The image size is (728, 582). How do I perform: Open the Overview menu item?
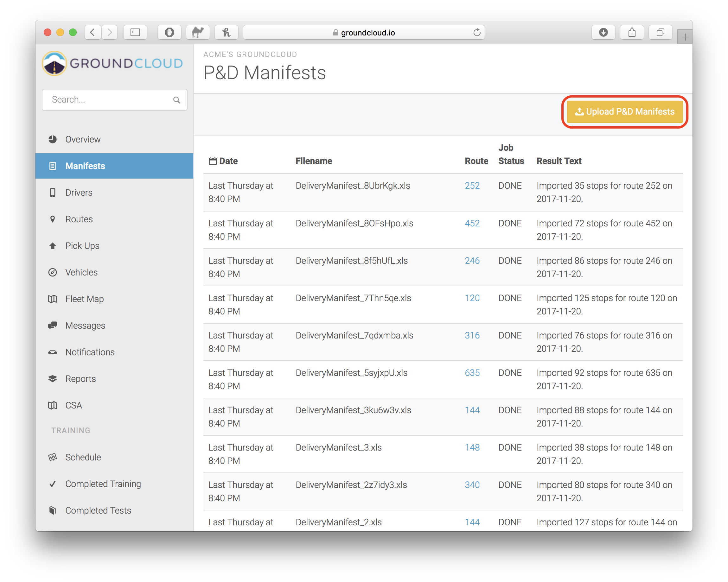[x=114, y=139]
